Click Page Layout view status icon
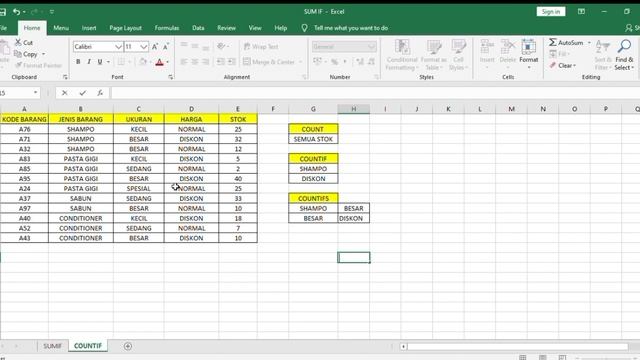This screenshot has width=640, height=360. click(x=542, y=358)
